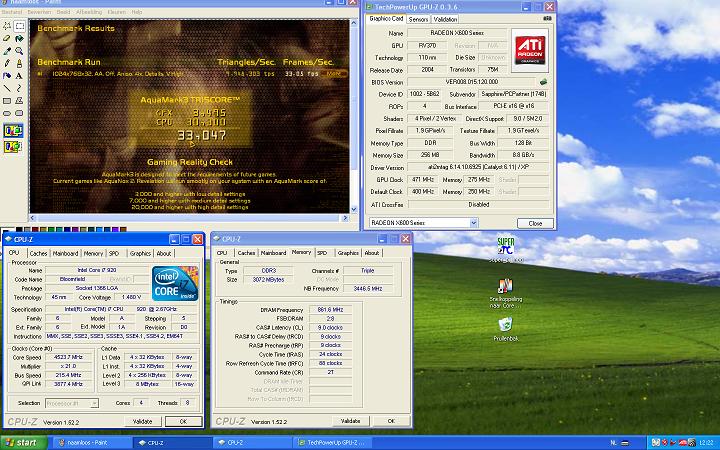Select the Polygon tool in Paint
The image size is (720, 450).
(x=19, y=101)
